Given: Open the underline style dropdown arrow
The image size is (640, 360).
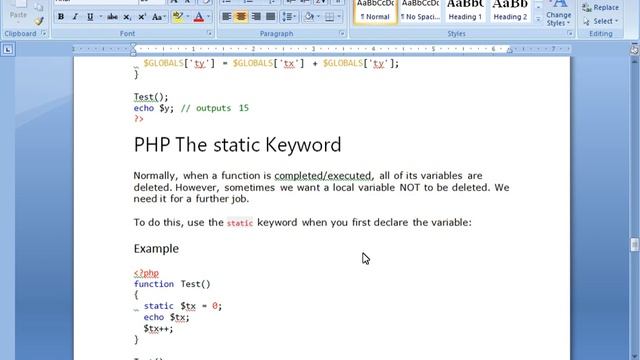Looking at the screenshot, I should (100, 17).
